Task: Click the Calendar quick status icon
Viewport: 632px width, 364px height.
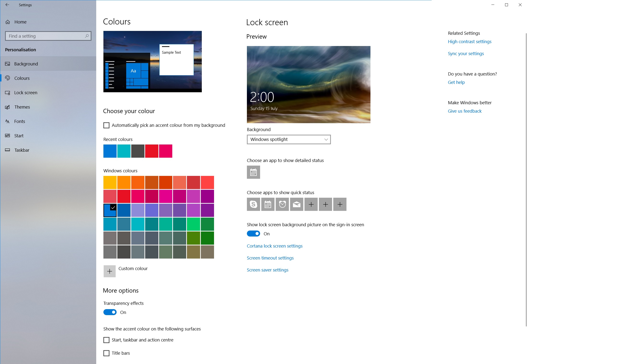Action: coord(268,204)
